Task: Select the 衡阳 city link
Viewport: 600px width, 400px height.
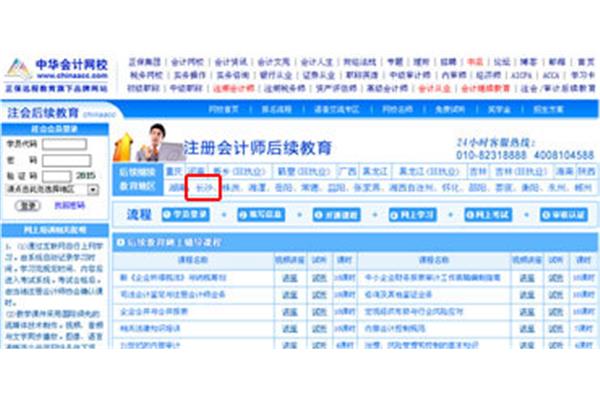Action: click(x=530, y=188)
